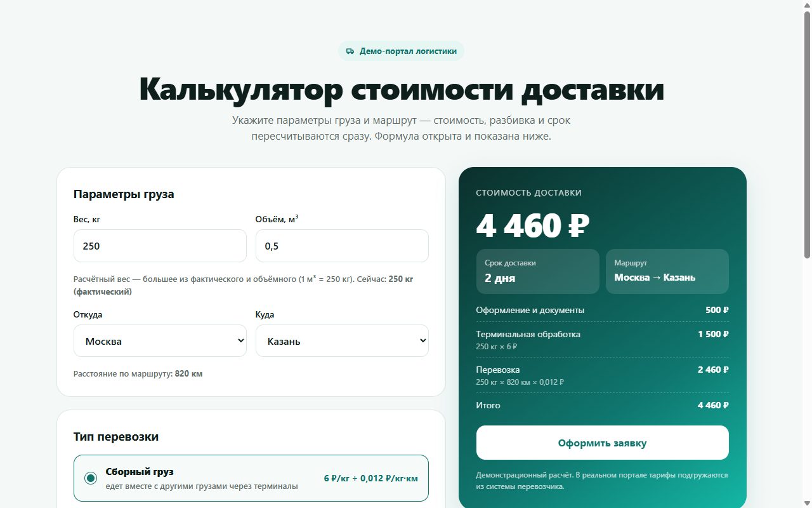Click the Оформить заявку button
The width and height of the screenshot is (812, 508).
[602, 443]
